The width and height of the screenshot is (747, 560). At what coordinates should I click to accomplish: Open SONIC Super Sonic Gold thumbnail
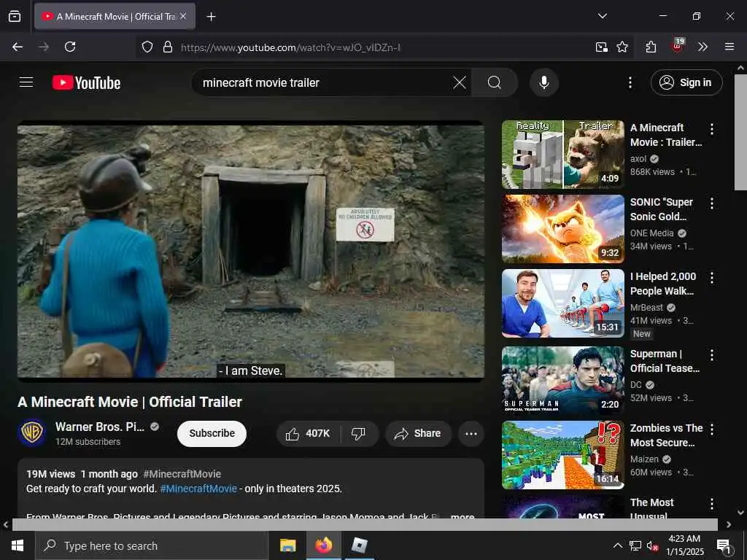coord(562,228)
